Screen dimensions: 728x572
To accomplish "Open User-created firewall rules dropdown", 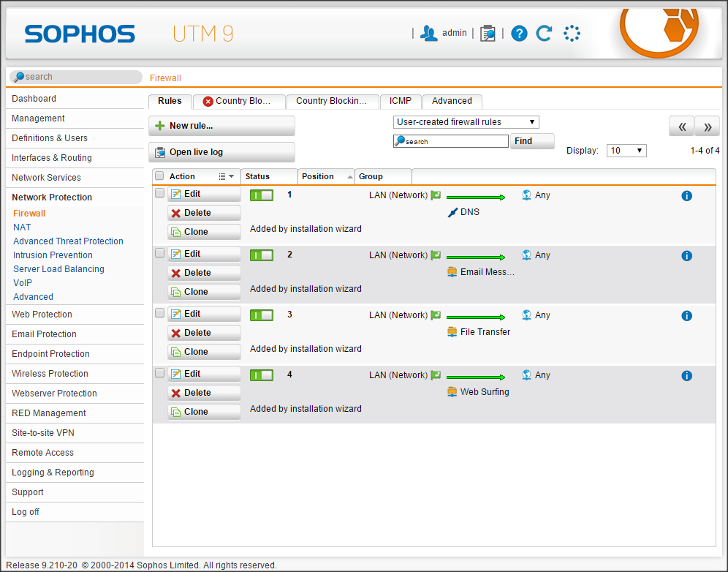I will [466, 122].
